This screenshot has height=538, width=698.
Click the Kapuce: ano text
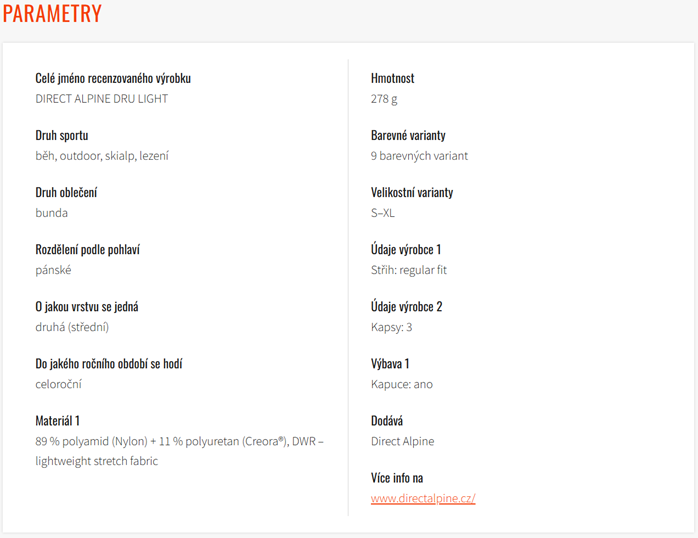402,384
